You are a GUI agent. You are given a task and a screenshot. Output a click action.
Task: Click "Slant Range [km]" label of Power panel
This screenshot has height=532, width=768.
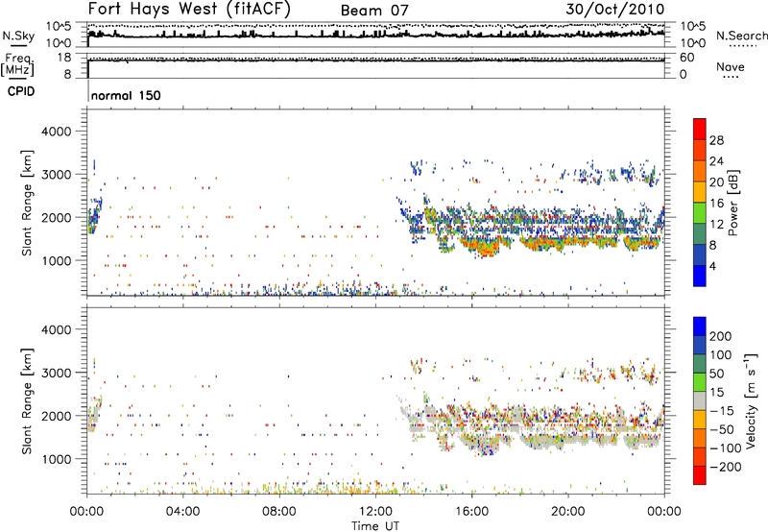pos(27,203)
